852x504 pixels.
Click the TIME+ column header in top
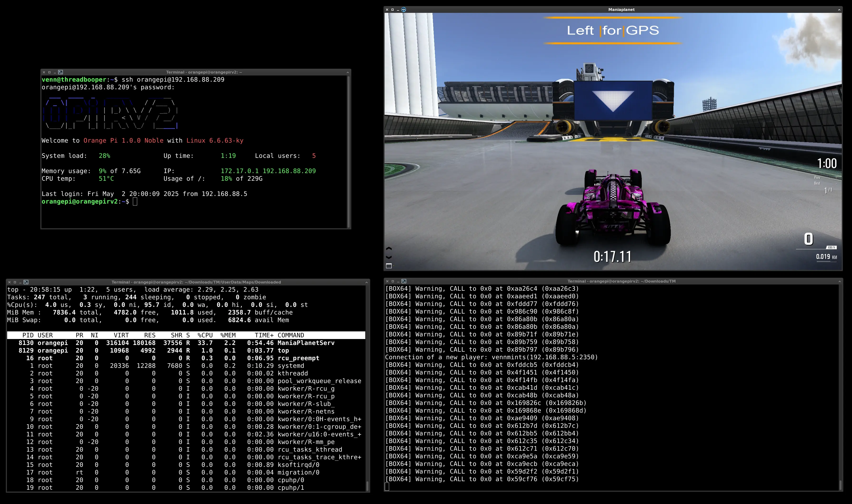pyautogui.click(x=264, y=335)
